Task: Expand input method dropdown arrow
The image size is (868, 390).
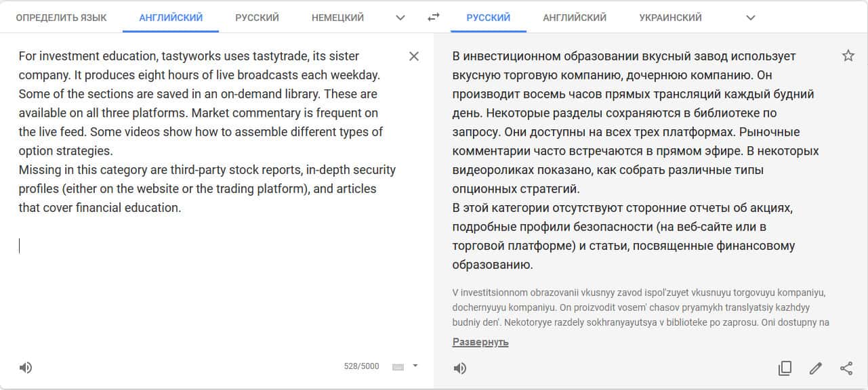Action: point(415,366)
